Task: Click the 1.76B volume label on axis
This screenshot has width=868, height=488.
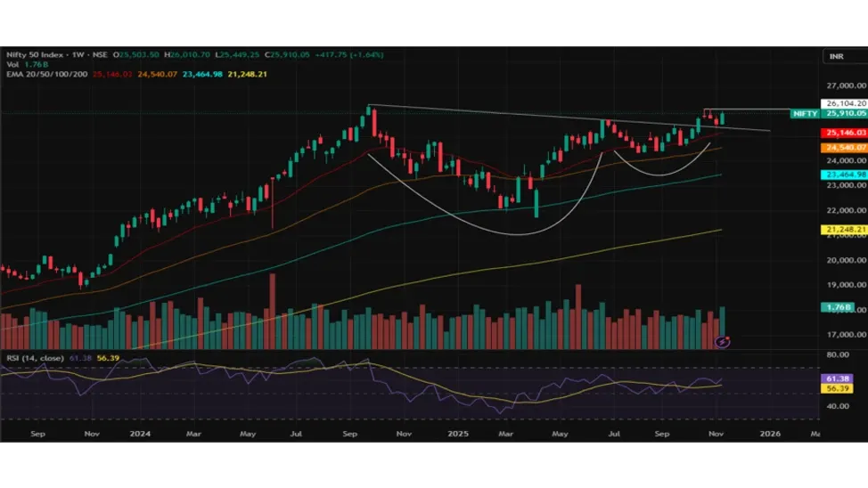Action: [838, 308]
